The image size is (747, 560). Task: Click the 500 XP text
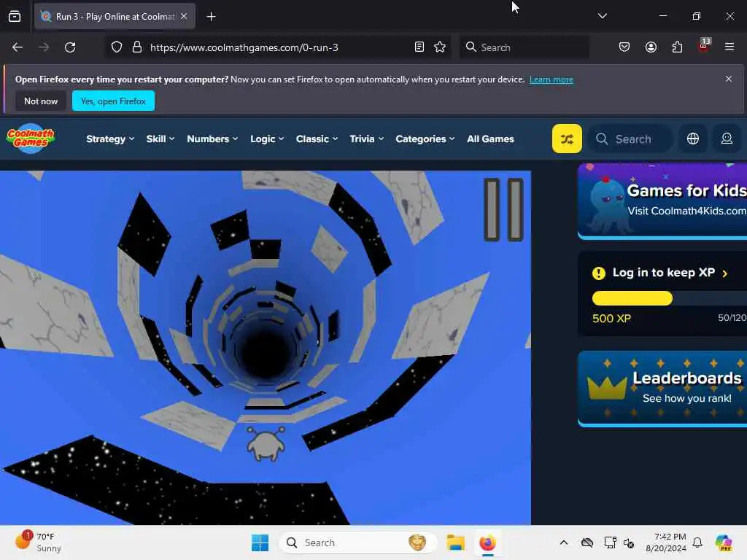tap(611, 319)
